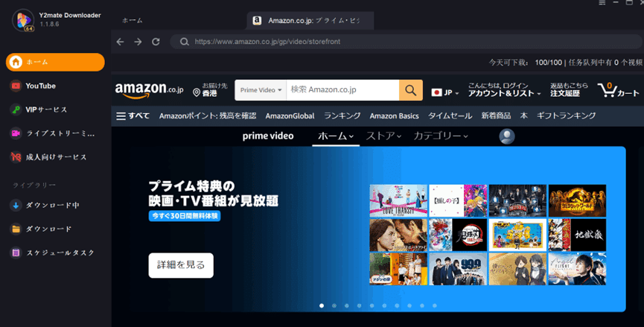Open the Amazon Basics link
Screen dimensions: 644x327
click(x=395, y=116)
